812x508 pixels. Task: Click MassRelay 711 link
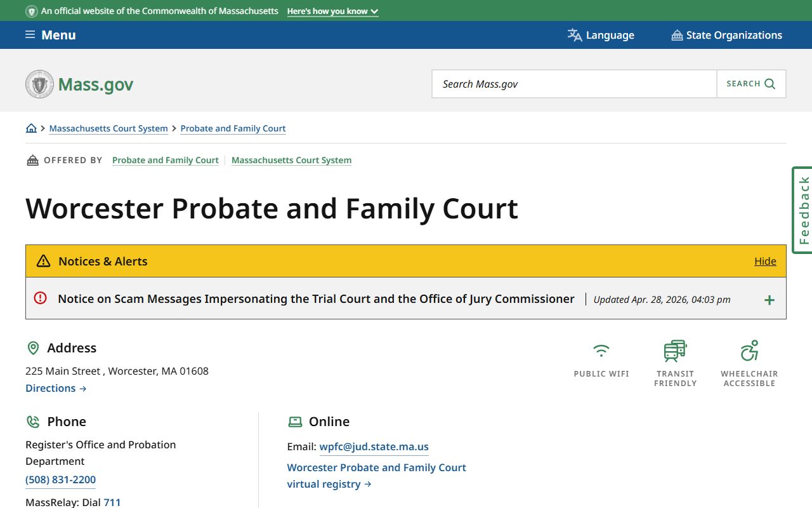point(112,502)
